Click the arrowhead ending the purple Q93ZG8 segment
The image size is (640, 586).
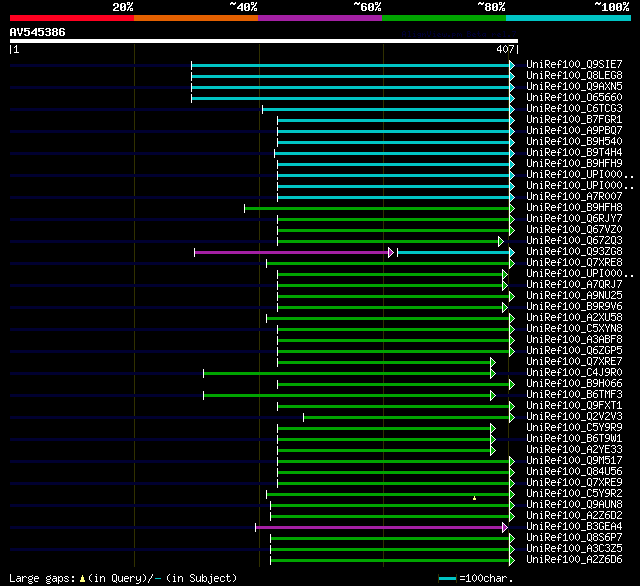[x=391, y=253]
